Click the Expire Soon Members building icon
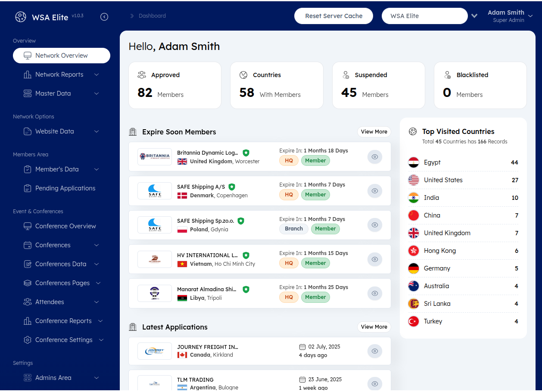 coord(133,132)
